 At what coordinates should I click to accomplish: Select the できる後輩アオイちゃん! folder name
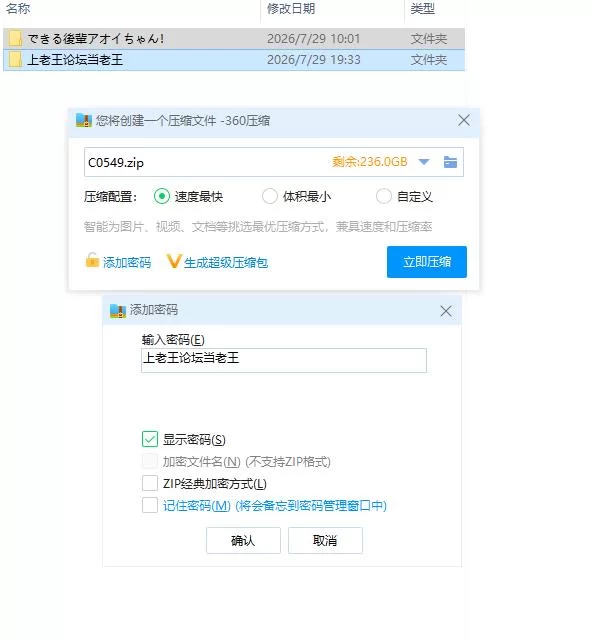click(96, 39)
